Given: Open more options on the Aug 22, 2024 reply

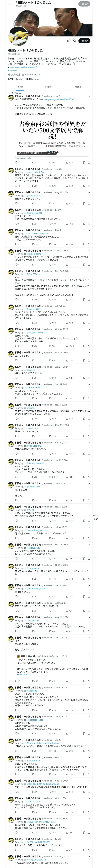Looking at the screenshot, I should pyautogui.click(x=89, y=192).
